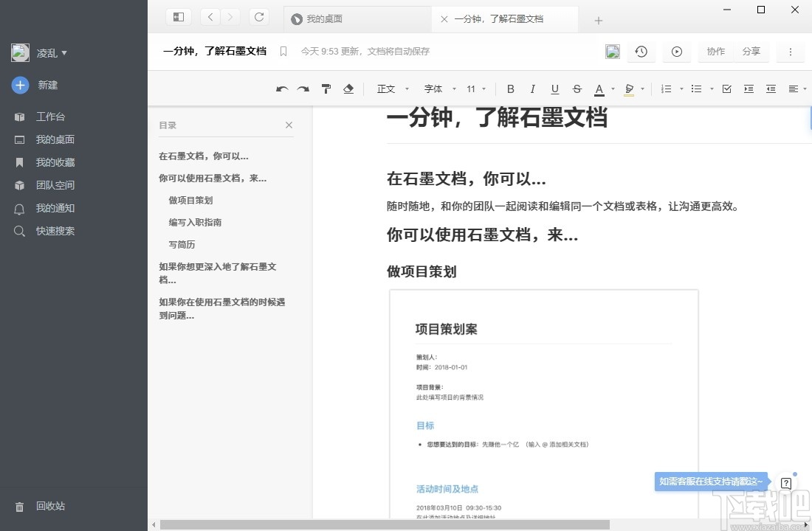The image size is (812, 531).
Task: Select the format painter tool
Action: point(326,88)
